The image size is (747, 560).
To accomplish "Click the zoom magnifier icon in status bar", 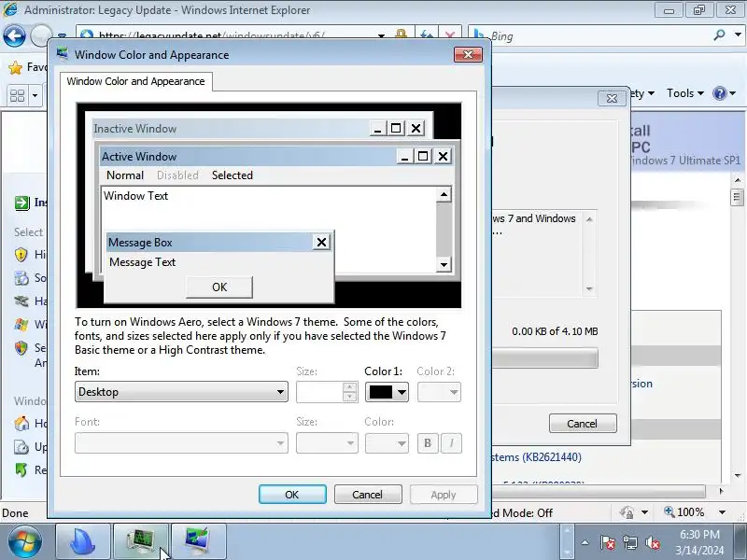I will click(669, 511).
